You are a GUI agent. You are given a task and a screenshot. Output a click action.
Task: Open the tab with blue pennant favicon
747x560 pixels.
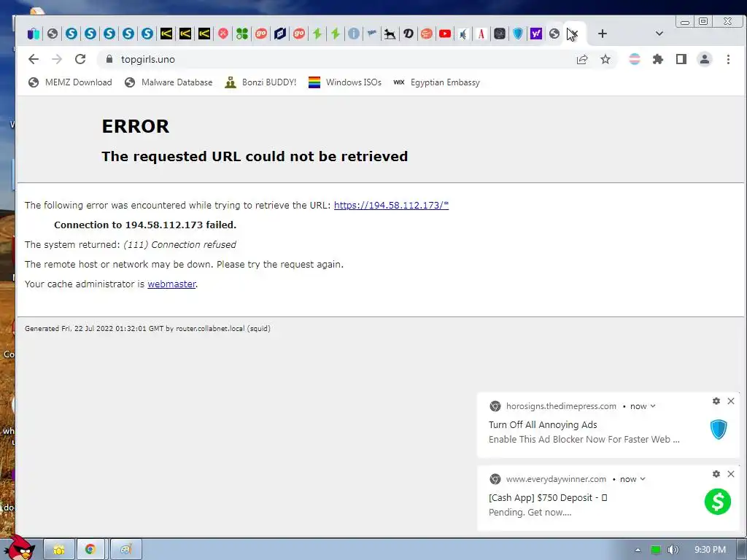click(x=371, y=34)
